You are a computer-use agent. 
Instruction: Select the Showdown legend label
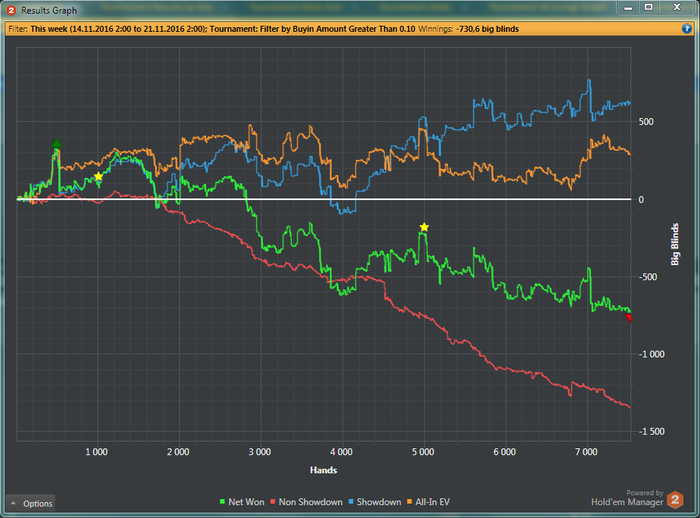coord(379,502)
